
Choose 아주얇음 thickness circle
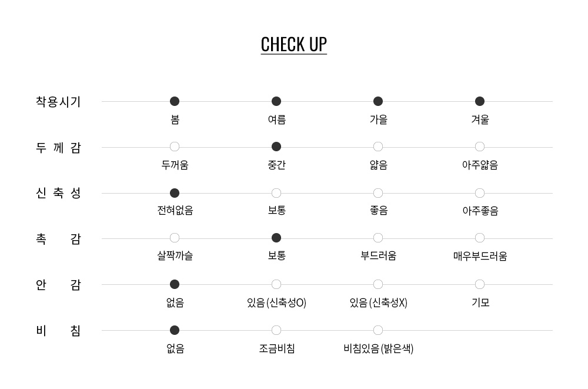[480, 147]
